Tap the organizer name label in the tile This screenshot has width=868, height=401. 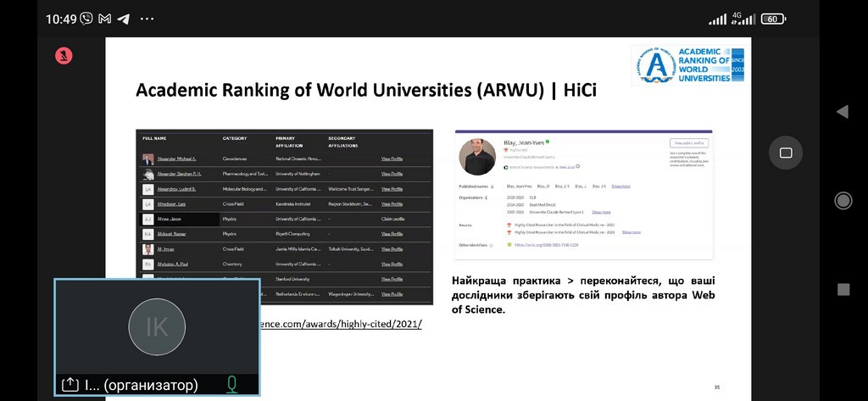[x=142, y=384]
